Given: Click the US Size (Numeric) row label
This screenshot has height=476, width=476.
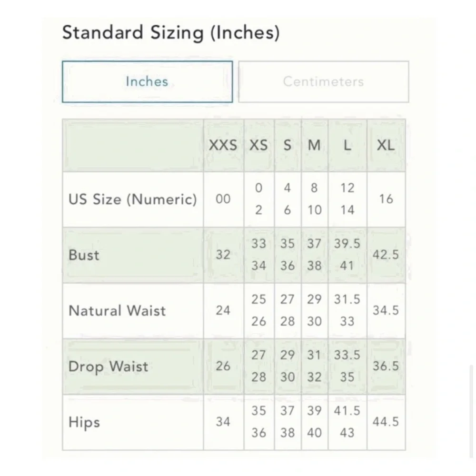Looking at the screenshot, I should point(132,199).
